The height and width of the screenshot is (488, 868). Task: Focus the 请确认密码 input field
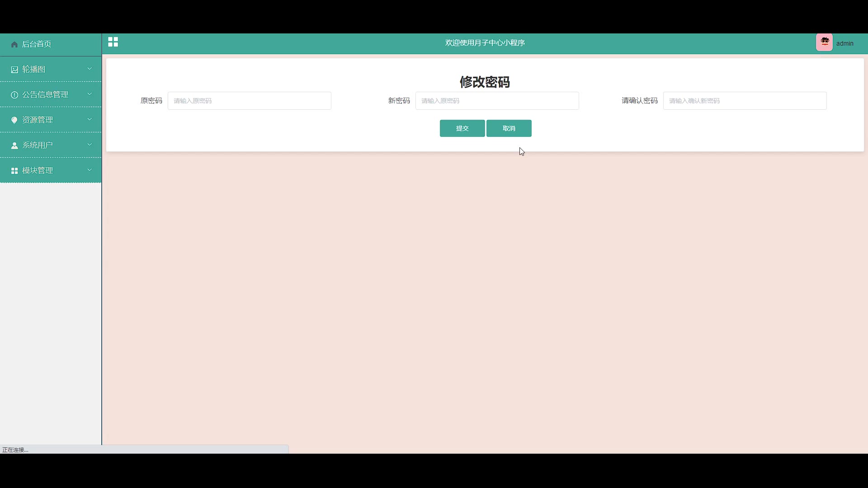745,101
